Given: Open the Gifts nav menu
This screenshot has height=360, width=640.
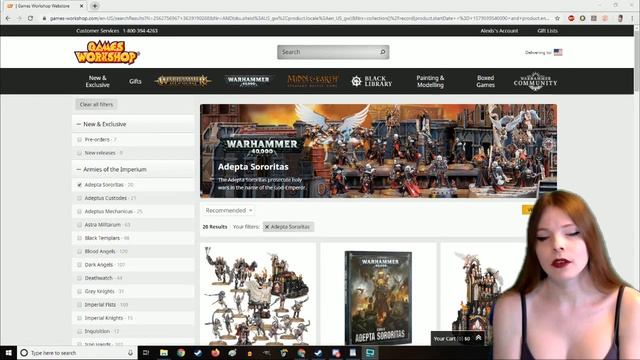Looking at the screenshot, I should pos(135,81).
